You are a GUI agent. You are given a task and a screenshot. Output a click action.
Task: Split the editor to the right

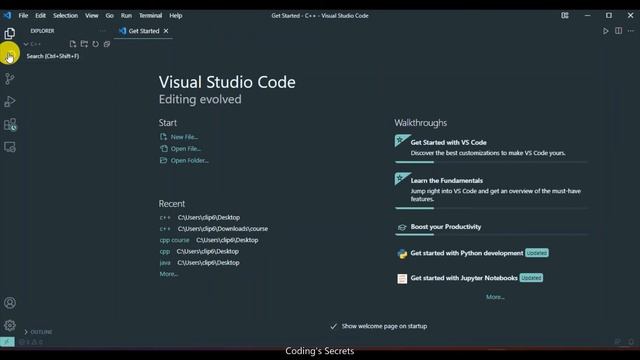click(x=619, y=31)
